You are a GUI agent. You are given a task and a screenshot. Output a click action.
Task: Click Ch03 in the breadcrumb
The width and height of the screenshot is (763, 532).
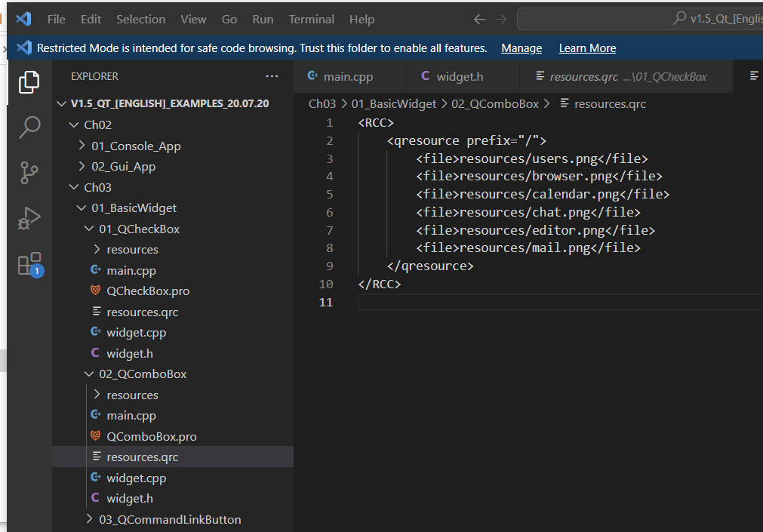pos(322,103)
